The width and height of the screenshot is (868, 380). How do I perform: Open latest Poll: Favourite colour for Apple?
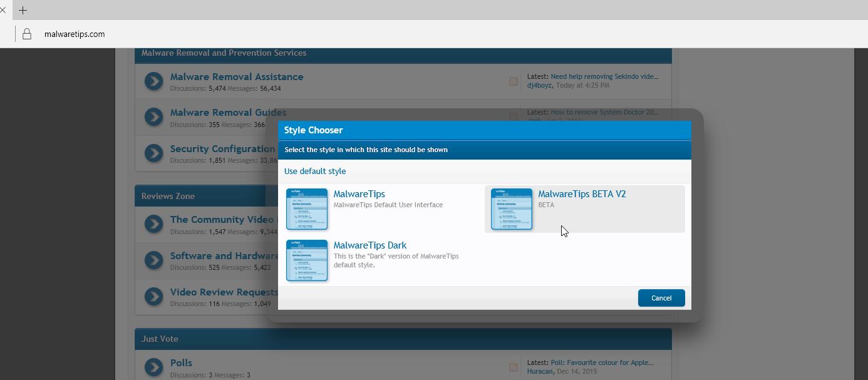pyautogui.click(x=602, y=362)
